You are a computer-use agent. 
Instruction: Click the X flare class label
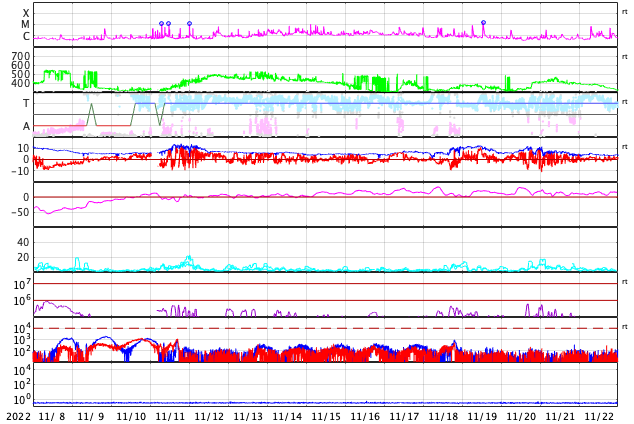point(26,13)
